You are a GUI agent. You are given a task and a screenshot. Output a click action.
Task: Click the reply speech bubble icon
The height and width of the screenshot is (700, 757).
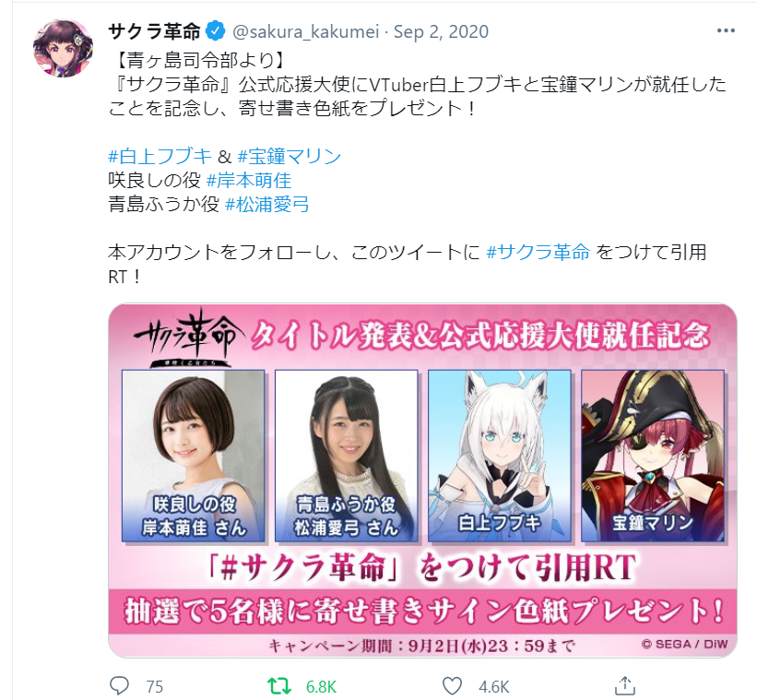[x=119, y=685]
